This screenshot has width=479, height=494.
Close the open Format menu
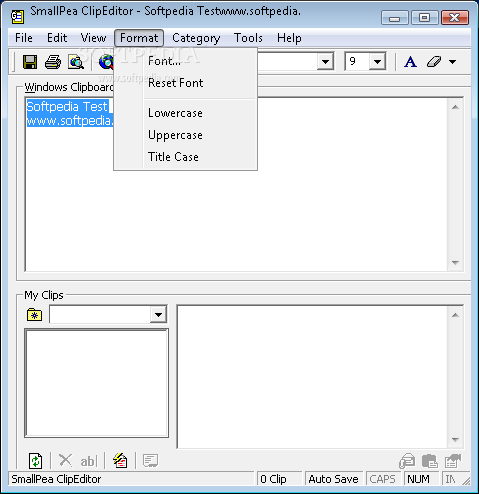139,38
